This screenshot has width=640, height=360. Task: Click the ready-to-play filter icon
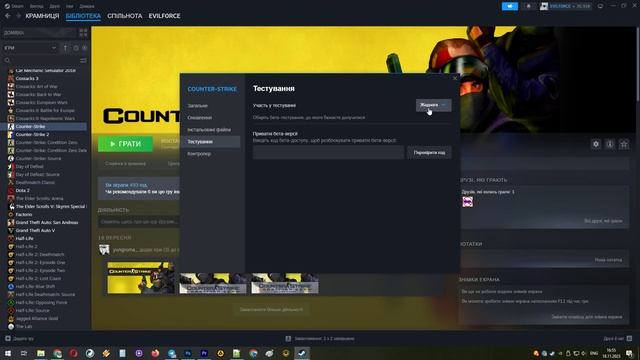point(84,48)
